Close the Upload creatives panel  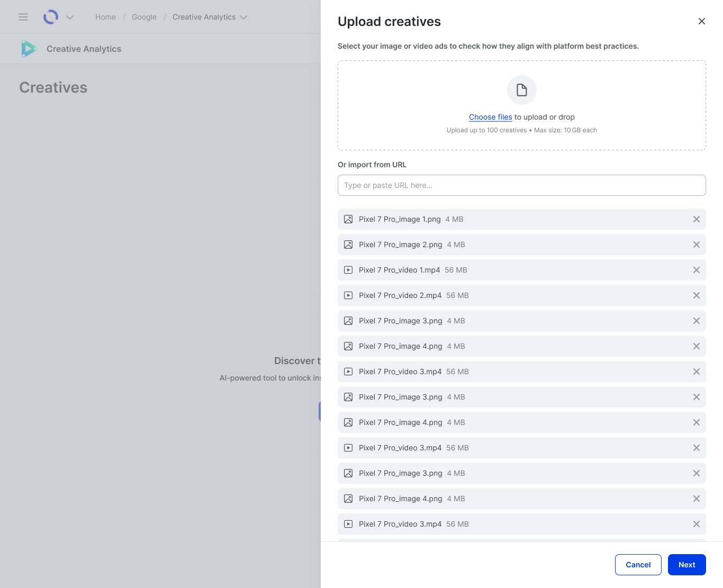[x=702, y=21]
